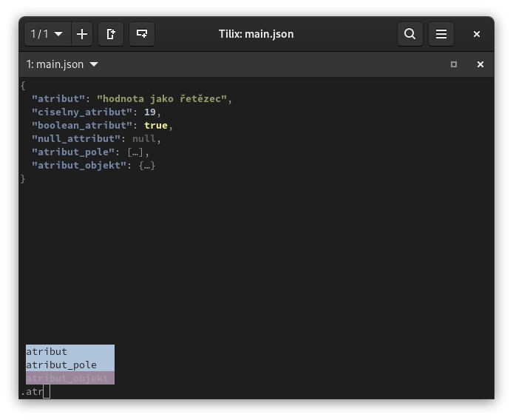Click the 'true' value of boolean_atribut
The image size is (513, 420).
tap(156, 126)
